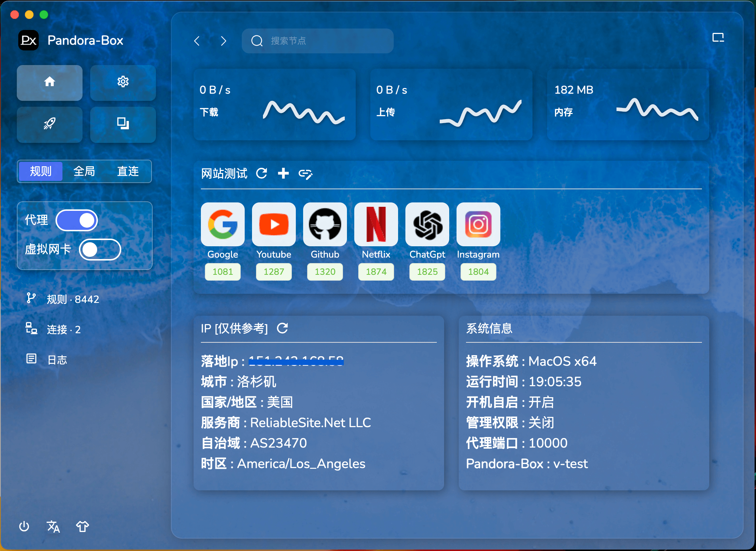This screenshot has width=756, height=551.
Task: Select the 规则 rule mode tab
Action: pyautogui.click(x=41, y=171)
